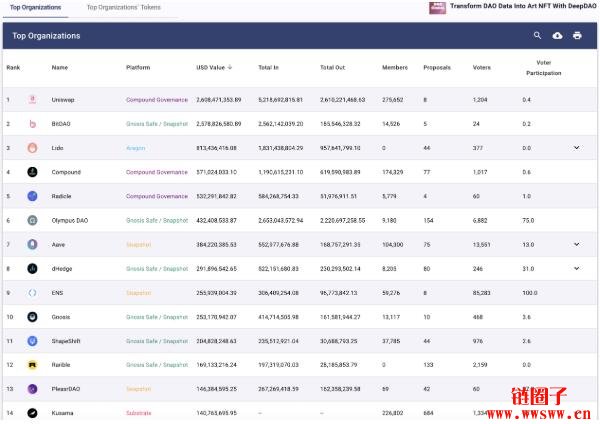
Task: Sort by USD Value column arrow
Action: pyautogui.click(x=230, y=67)
